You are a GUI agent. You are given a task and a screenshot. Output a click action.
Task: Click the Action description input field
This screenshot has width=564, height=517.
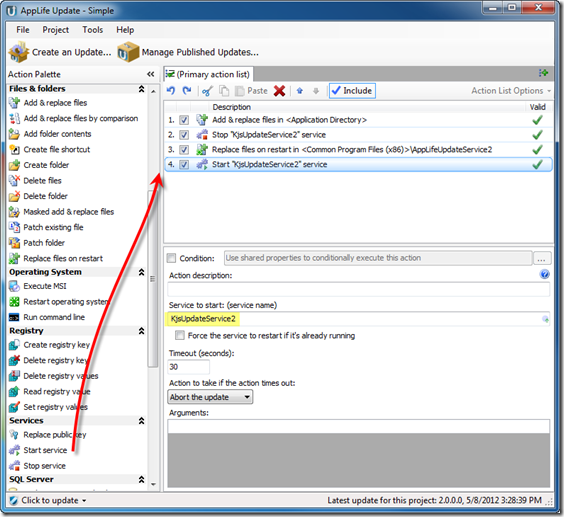coord(359,289)
